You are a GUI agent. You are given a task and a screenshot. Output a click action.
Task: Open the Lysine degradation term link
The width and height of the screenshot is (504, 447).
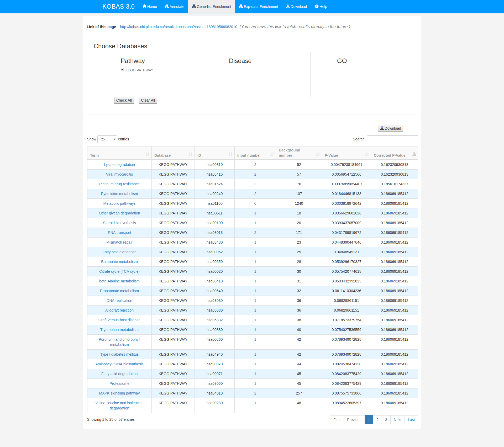pyautogui.click(x=119, y=165)
